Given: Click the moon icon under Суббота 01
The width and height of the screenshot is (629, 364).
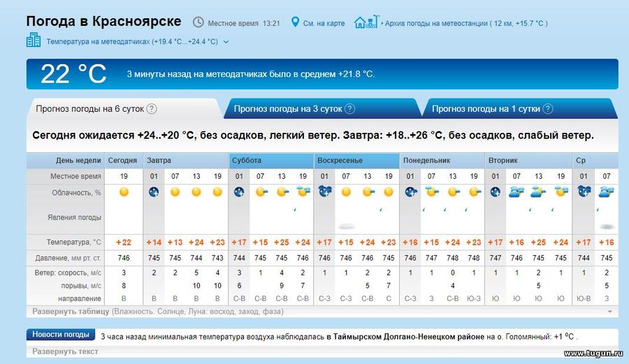Looking at the screenshot, I should [x=239, y=192].
